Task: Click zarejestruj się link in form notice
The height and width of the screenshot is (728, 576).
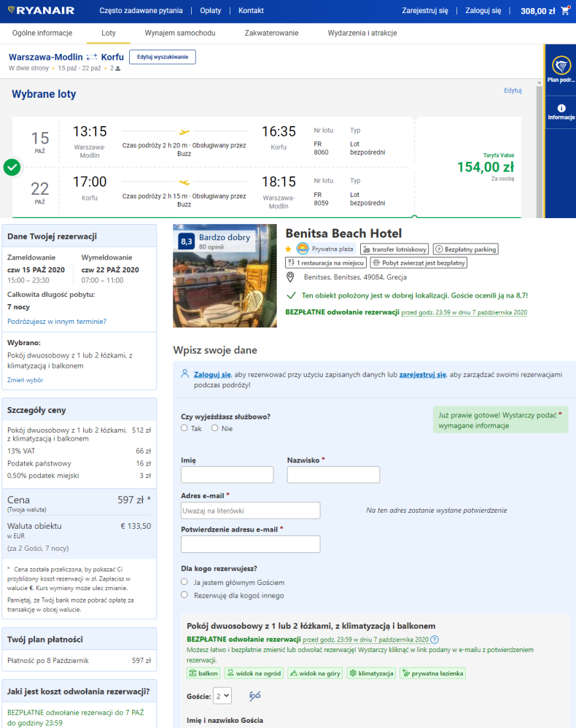Action: 423,374
